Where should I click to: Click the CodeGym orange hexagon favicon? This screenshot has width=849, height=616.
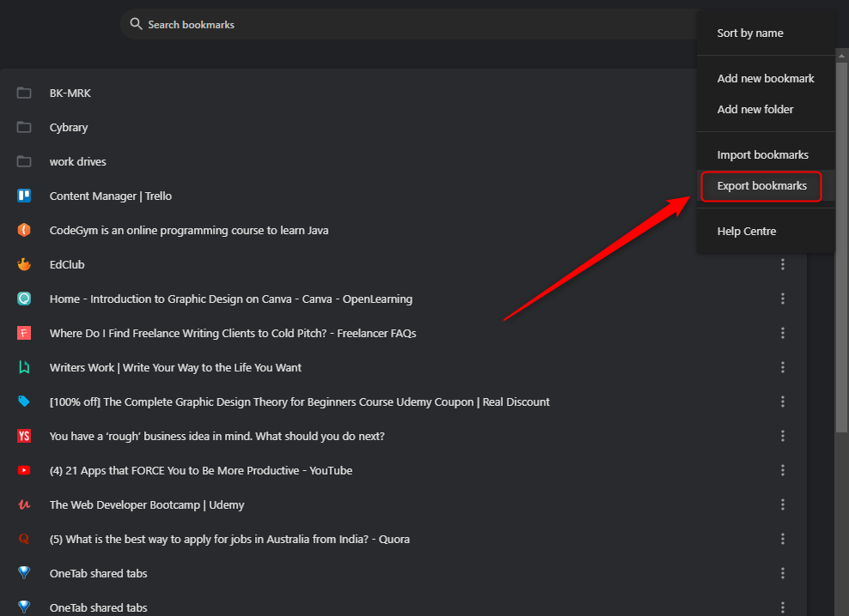pos(24,230)
